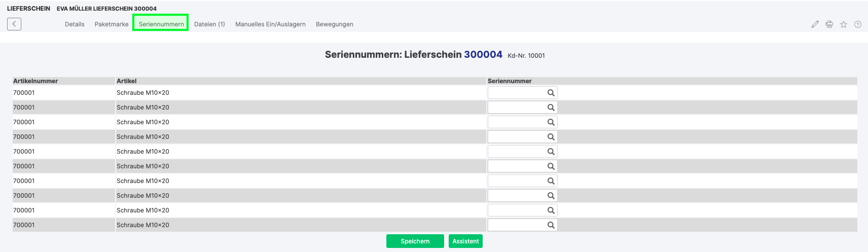The width and height of the screenshot is (868, 252).
Task: Open the Dateien (1) tab
Action: coord(209,24)
